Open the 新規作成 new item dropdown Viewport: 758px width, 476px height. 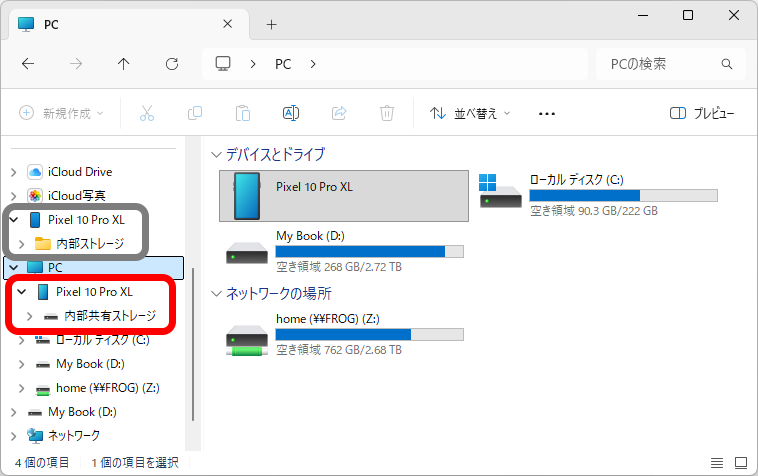(61, 114)
